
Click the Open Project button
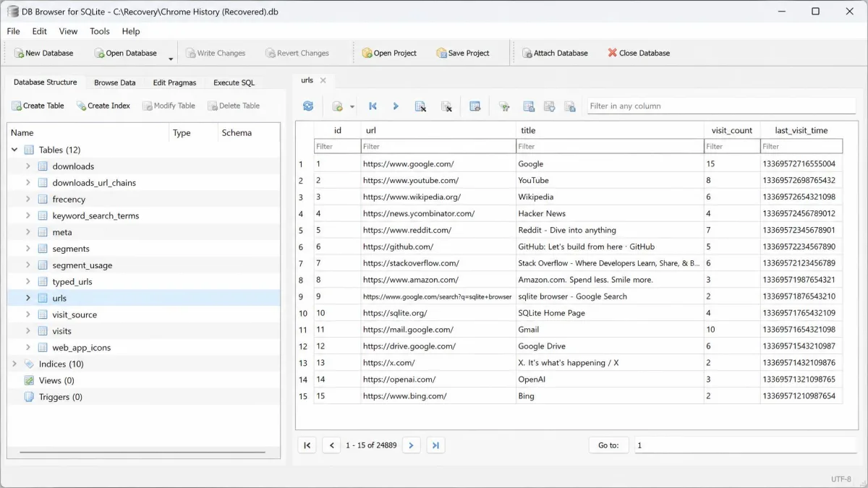click(389, 53)
